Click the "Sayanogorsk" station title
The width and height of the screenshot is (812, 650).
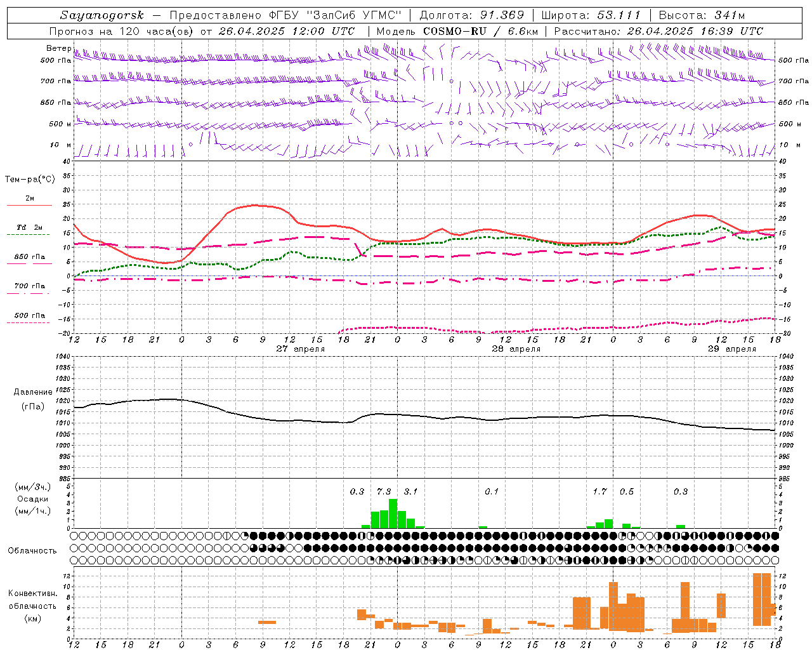(102, 15)
